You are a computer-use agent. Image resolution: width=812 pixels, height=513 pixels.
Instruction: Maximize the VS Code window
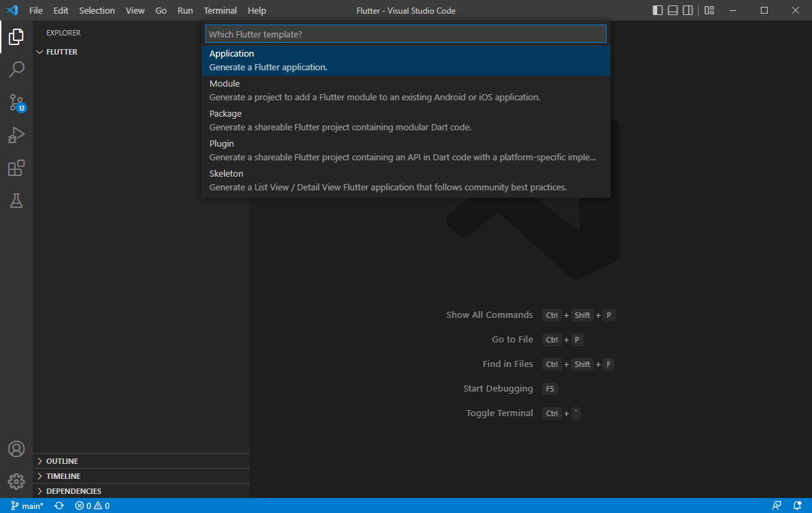764,10
